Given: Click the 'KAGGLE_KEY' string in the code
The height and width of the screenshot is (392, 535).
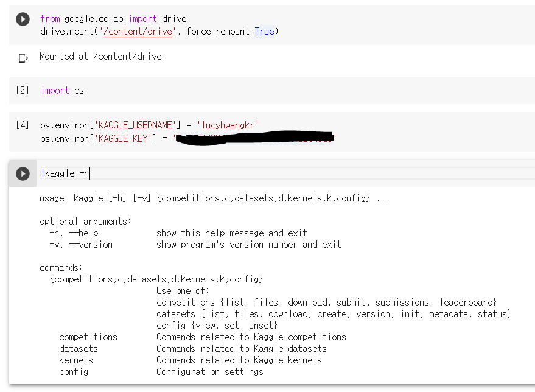Looking at the screenshot, I should [x=123, y=138].
